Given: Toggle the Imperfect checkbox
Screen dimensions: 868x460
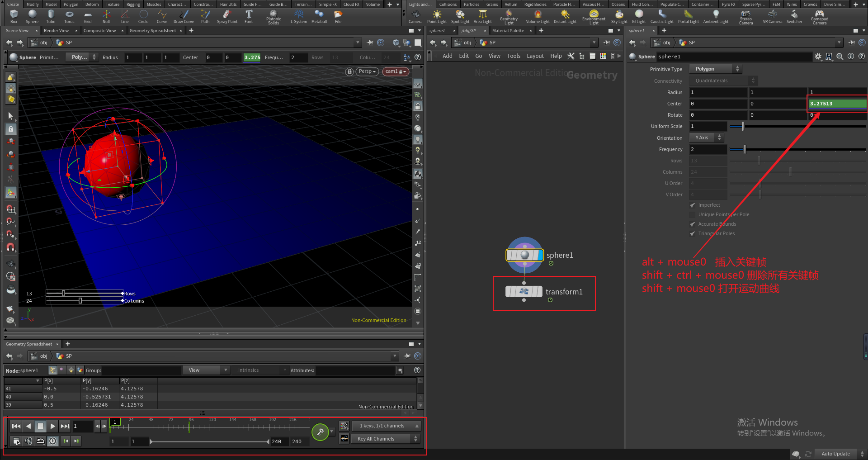Looking at the screenshot, I should tap(692, 205).
